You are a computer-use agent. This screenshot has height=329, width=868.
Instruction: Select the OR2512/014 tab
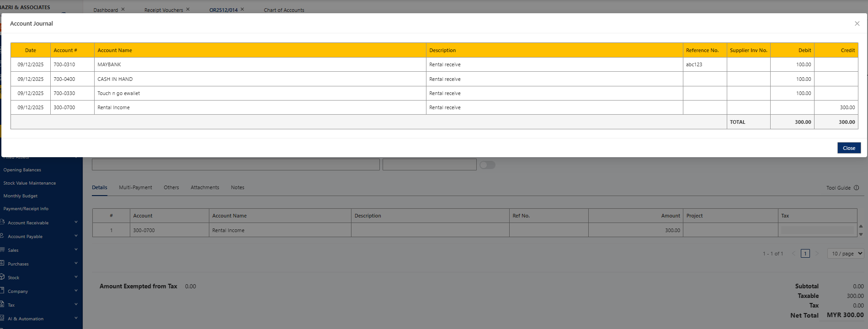point(224,10)
